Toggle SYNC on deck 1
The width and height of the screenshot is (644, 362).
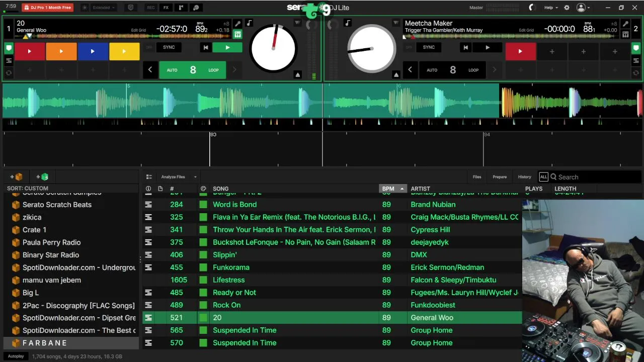[169, 47]
